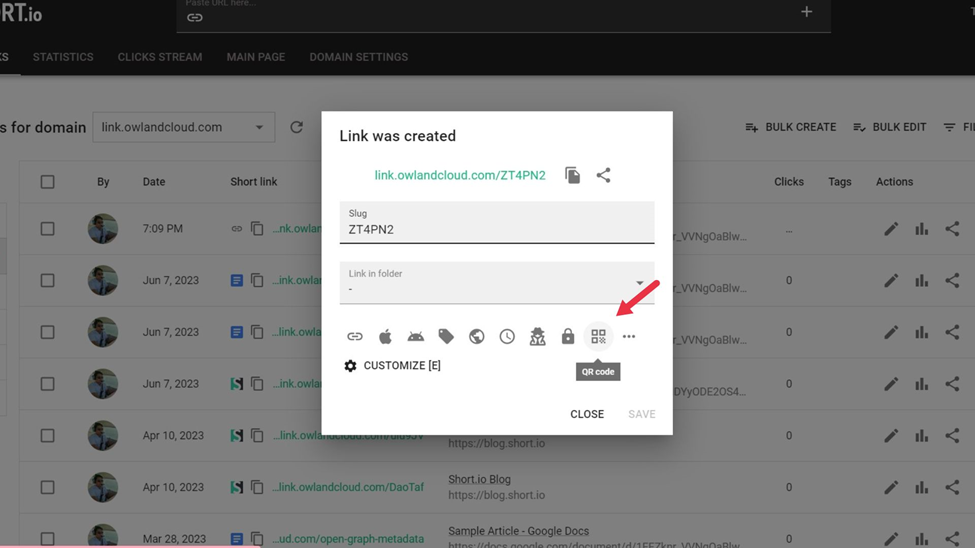Click the SAVE button in dialog

pos(642,414)
